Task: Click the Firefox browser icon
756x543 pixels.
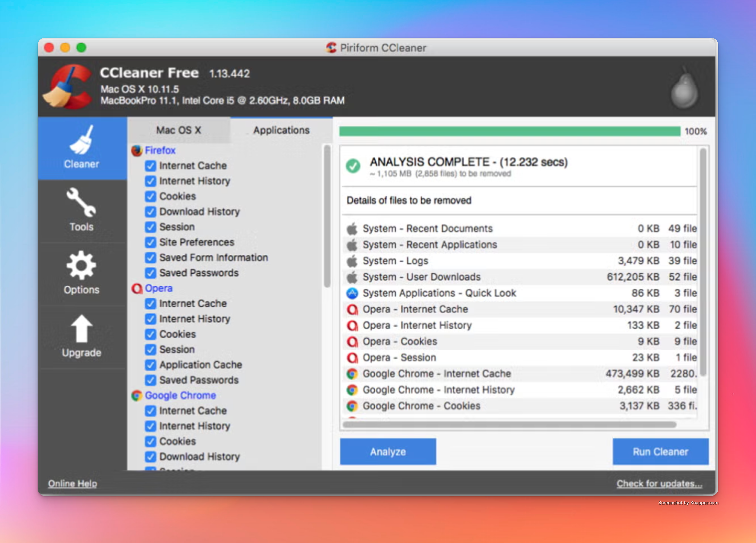Action: pyautogui.click(x=137, y=151)
